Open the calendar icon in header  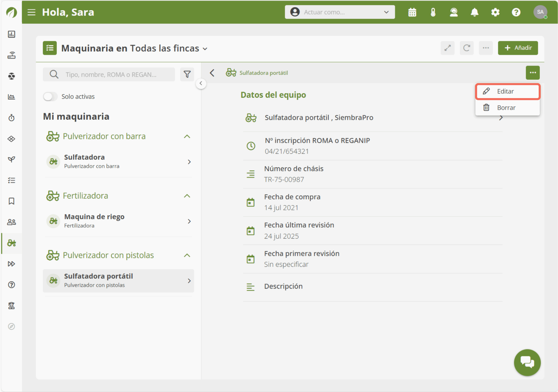412,12
